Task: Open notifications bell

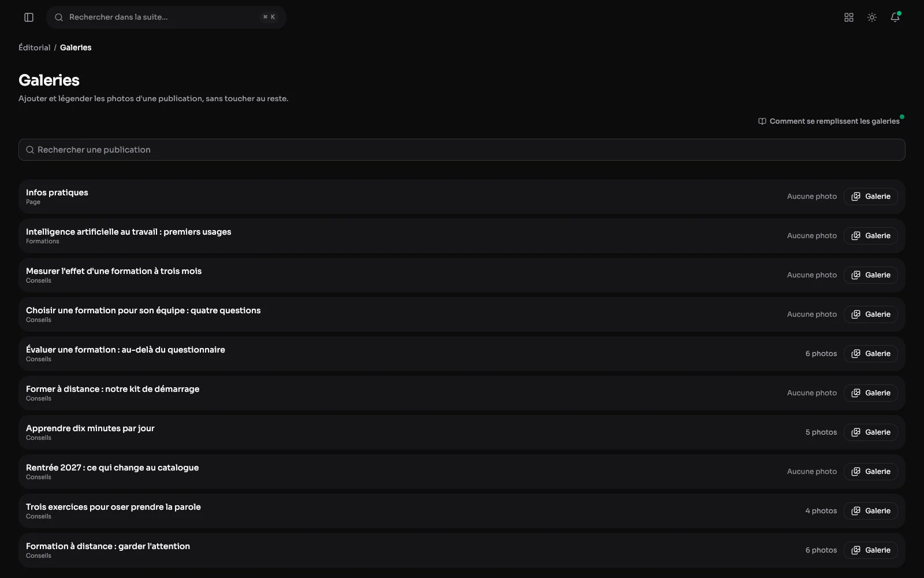Action: (895, 17)
